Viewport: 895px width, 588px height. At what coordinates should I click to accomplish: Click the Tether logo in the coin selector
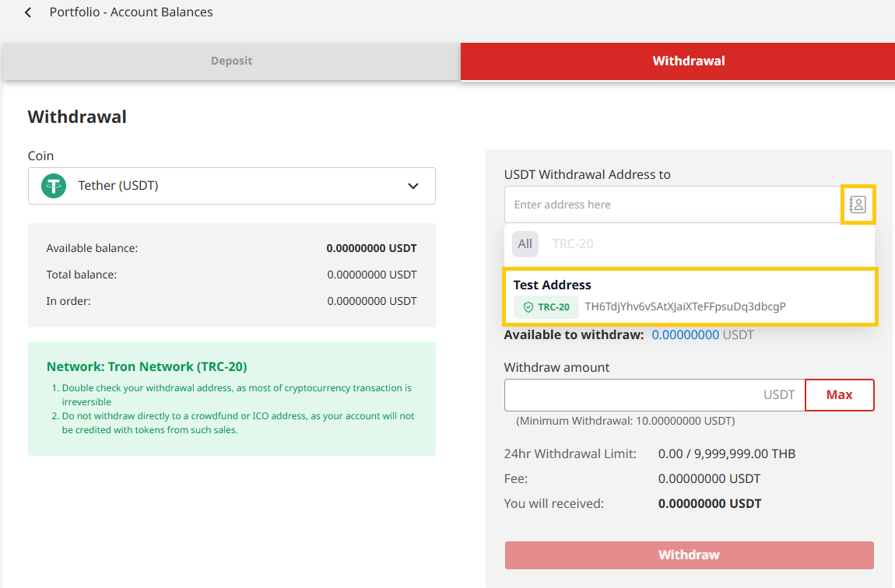(x=54, y=186)
